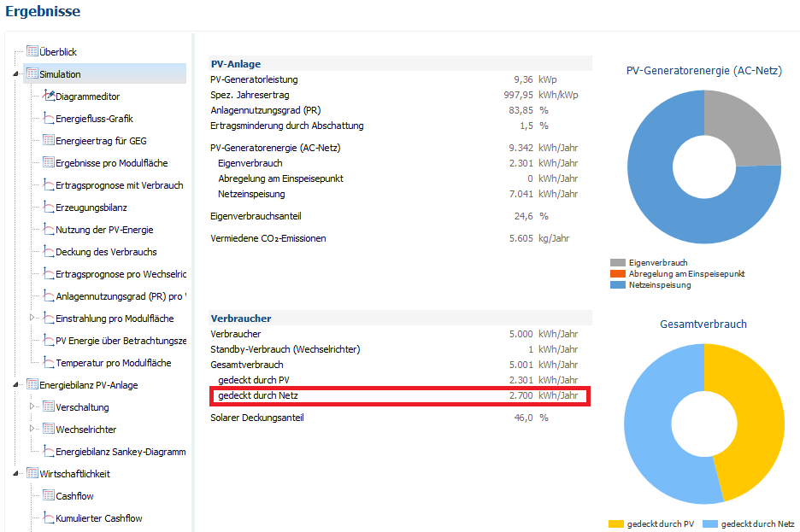Expand the Einstrahlung pro Modulfläche node
This screenshot has width=800, height=532.
click(x=32, y=319)
